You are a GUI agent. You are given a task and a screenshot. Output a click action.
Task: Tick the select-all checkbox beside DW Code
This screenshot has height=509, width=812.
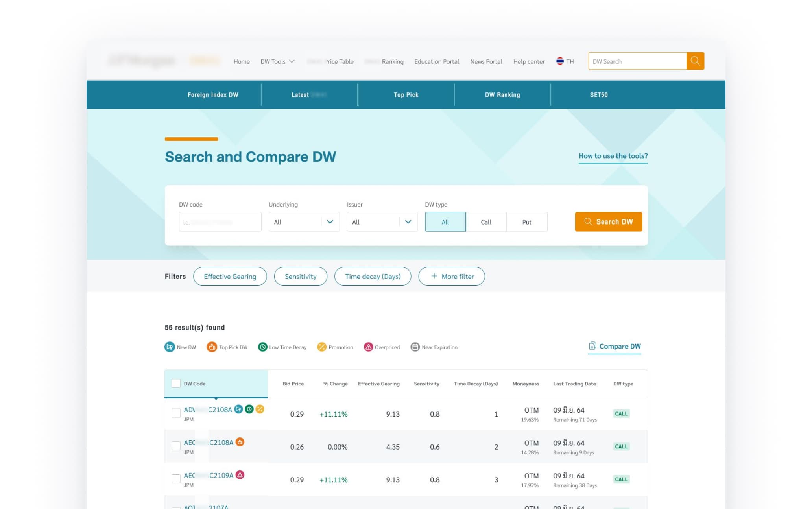tap(176, 383)
